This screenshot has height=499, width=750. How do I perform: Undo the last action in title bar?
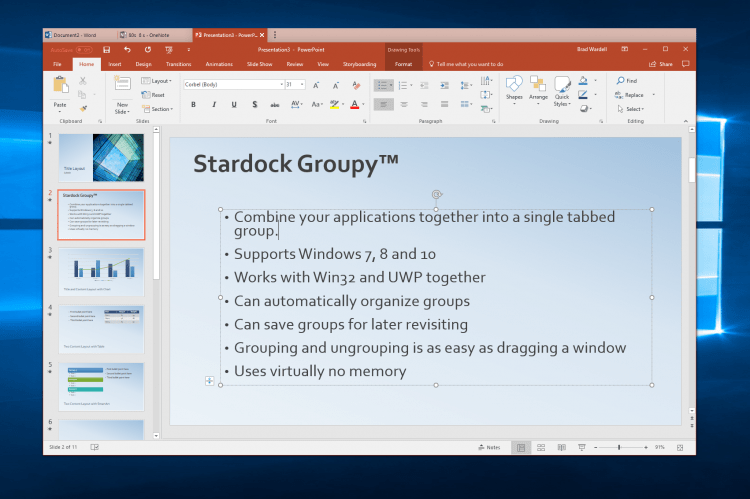point(127,48)
